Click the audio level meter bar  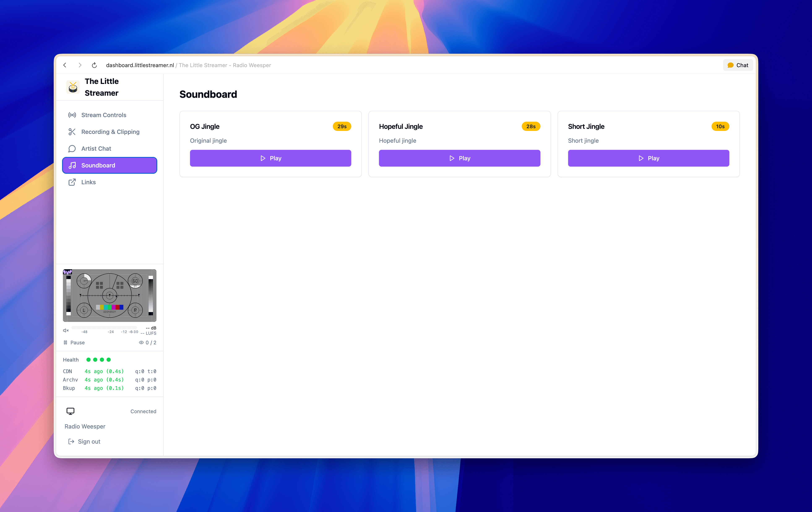click(x=104, y=328)
